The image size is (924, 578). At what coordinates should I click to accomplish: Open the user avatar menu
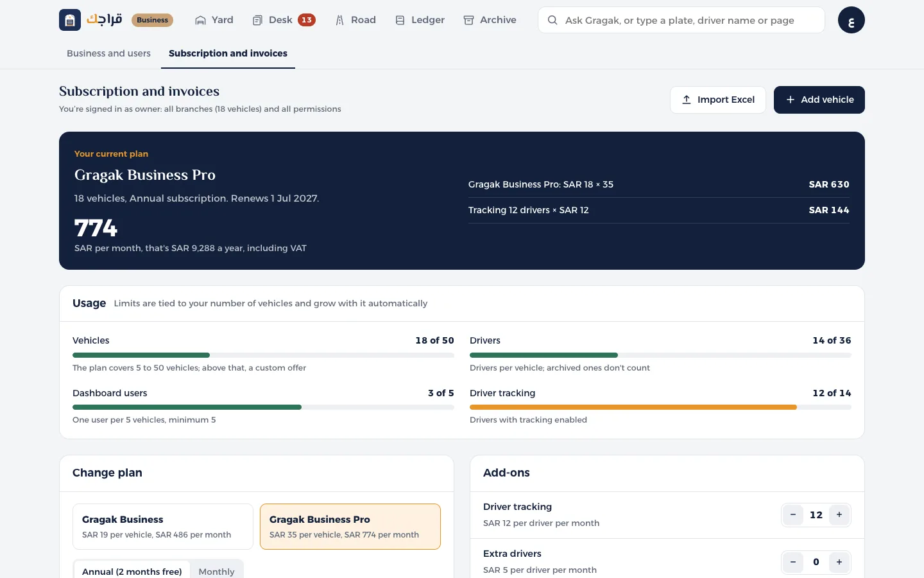click(851, 20)
